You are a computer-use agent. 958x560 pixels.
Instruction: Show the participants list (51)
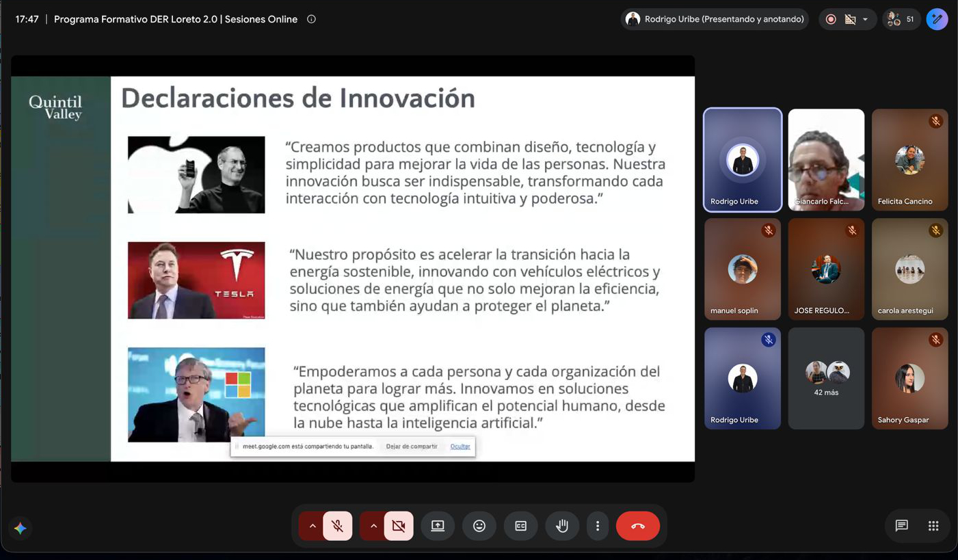(901, 19)
